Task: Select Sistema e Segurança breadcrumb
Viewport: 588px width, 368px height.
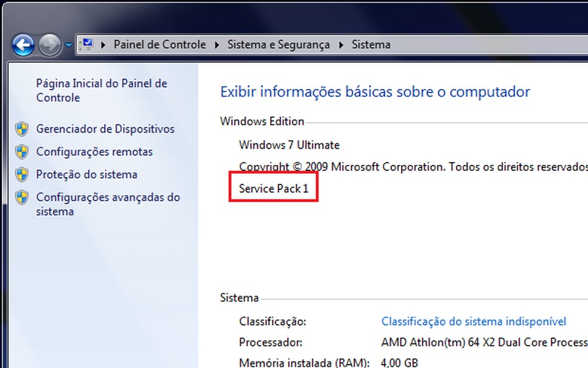Action: click(x=278, y=45)
